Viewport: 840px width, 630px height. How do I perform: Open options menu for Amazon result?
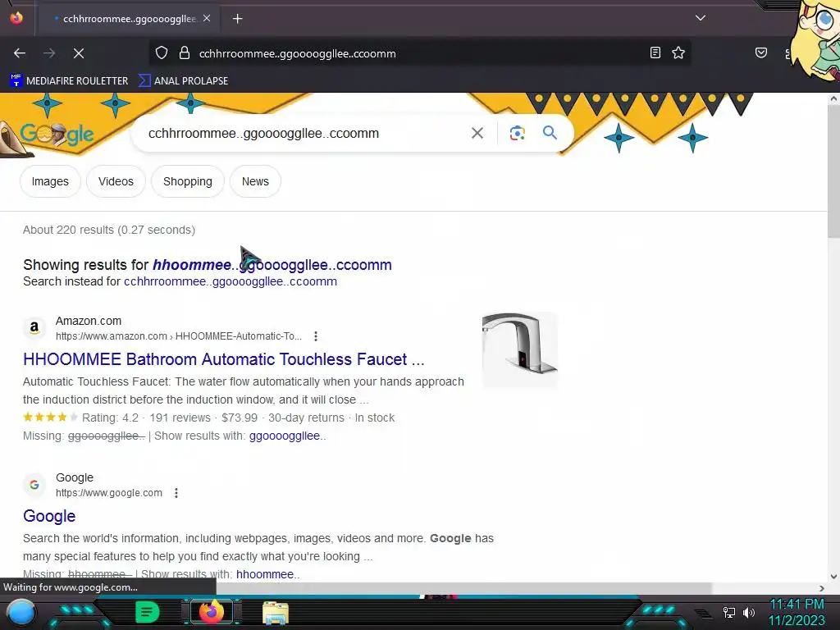tap(316, 336)
